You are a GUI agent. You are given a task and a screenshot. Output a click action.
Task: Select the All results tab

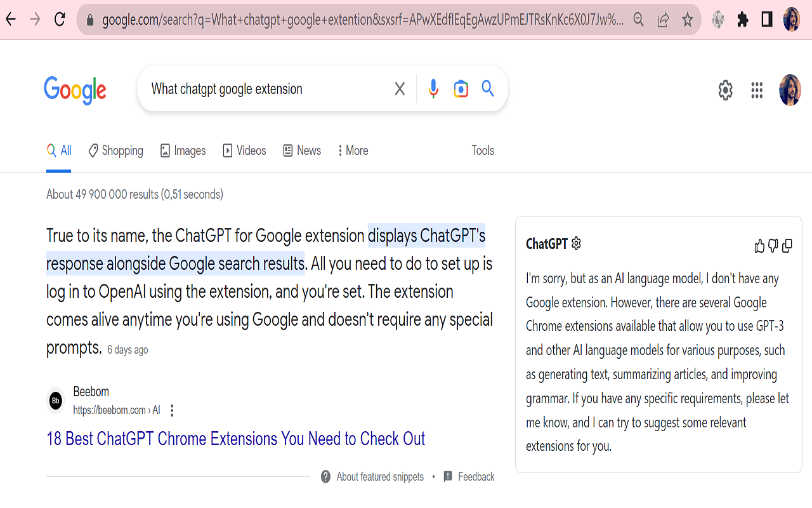(x=58, y=150)
